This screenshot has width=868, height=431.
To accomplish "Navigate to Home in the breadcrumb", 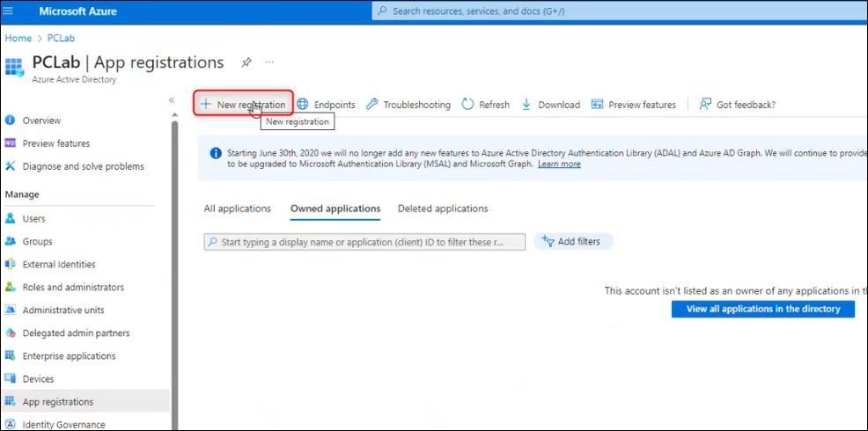I will point(18,38).
